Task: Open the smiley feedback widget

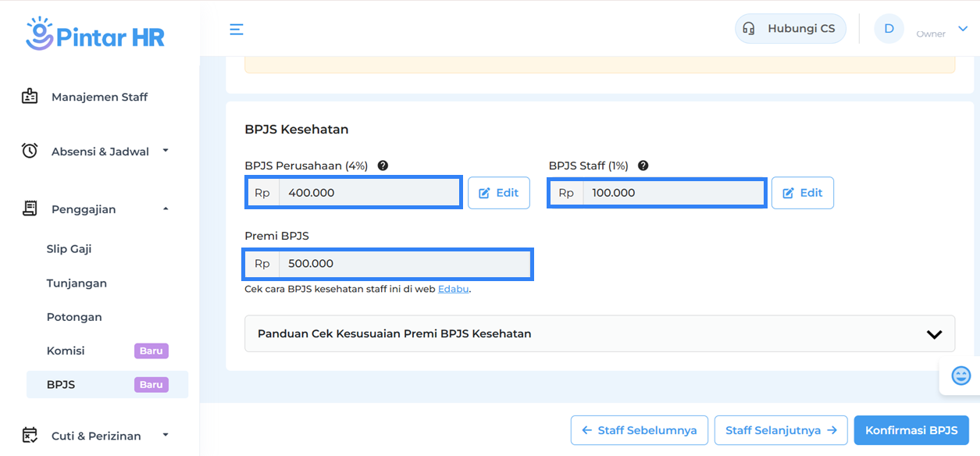Action: [960, 376]
